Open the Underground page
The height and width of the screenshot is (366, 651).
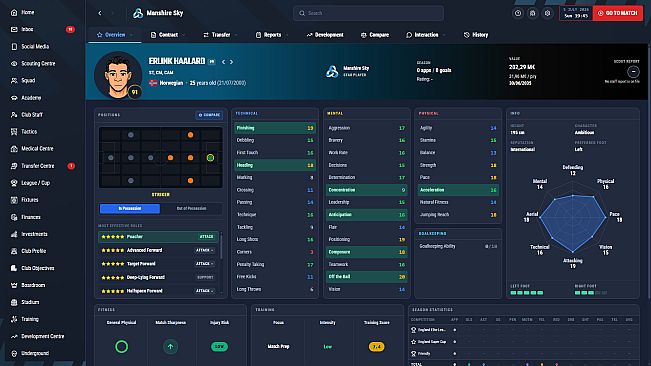(35, 353)
